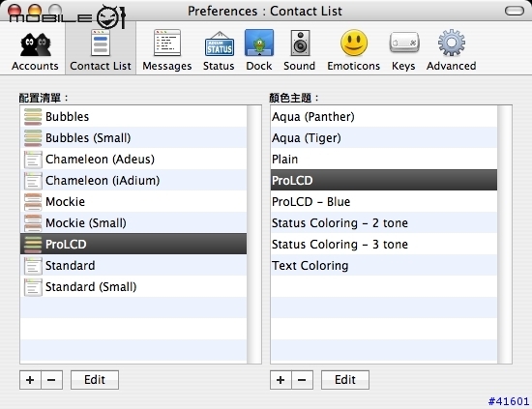
Task: Toggle toolbar with title bar pill button
Action: coord(515,11)
